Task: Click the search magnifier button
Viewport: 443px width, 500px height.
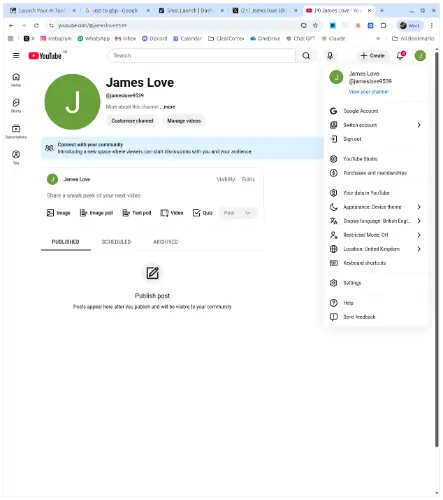Action: (x=306, y=56)
